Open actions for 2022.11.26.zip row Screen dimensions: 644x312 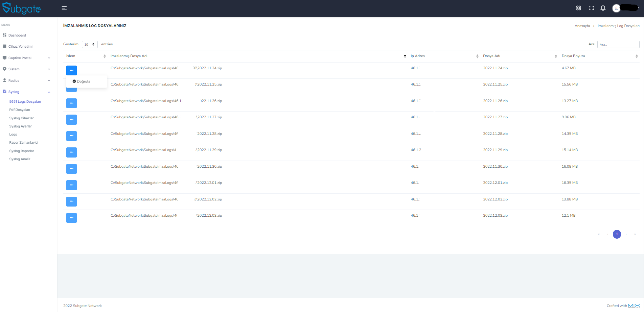pos(71,103)
